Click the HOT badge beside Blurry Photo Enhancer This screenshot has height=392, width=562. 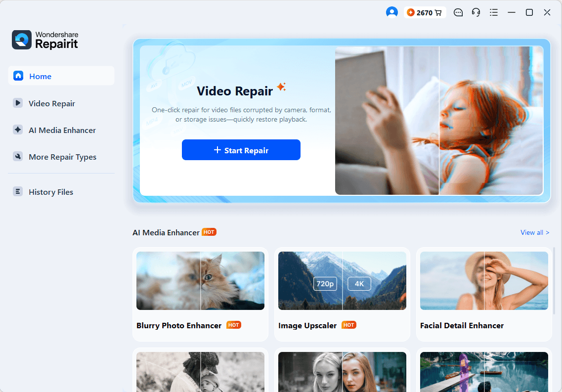click(x=234, y=325)
